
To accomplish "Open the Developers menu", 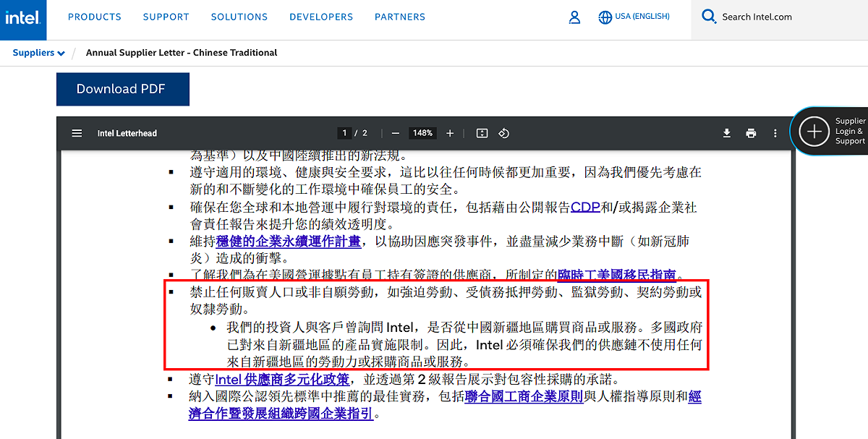I will coord(321,17).
